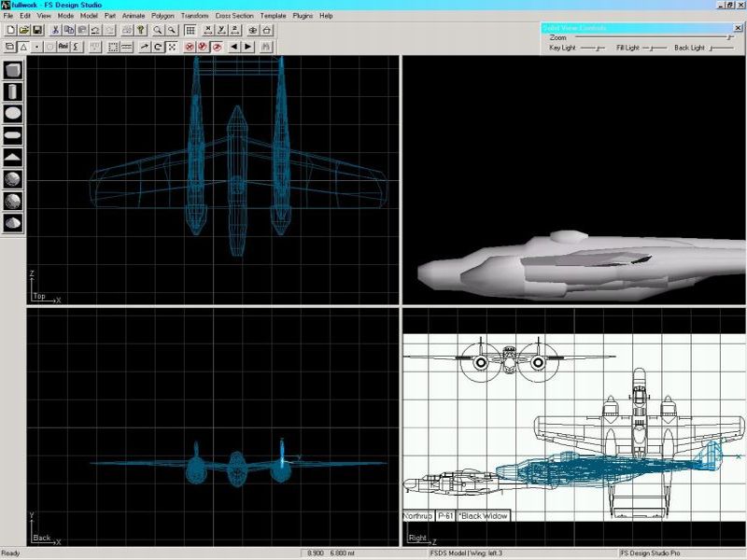The width and height of the screenshot is (747, 560).
Task: Toggle the point mode dot button
Action: (x=36, y=46)
